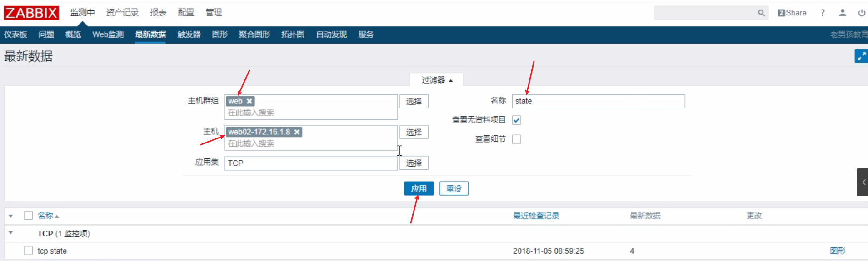This screenshot has width=868, height=261.
Task: Go to the 拓扑图 submenu
Action: click(x=293, y=34)
